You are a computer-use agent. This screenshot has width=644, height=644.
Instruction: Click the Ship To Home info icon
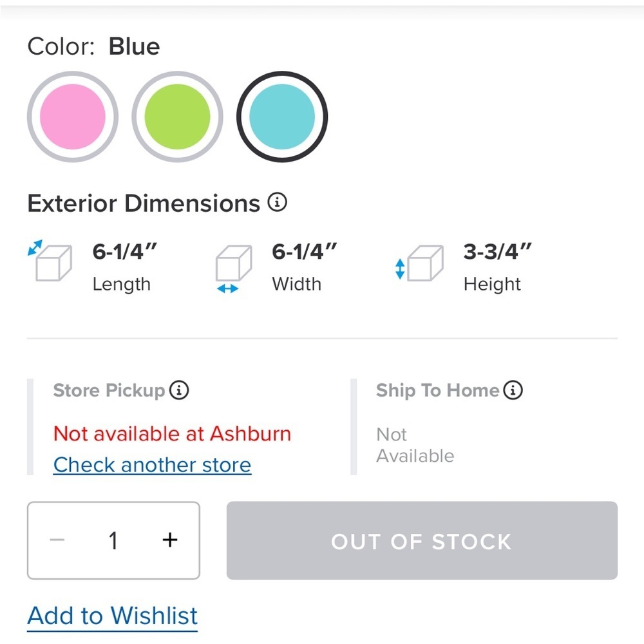pyautogui.click(x=513, y=390)
